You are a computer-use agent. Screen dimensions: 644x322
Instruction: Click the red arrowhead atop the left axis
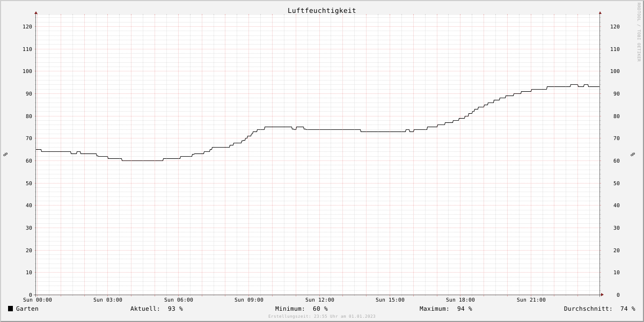(36, 12)
